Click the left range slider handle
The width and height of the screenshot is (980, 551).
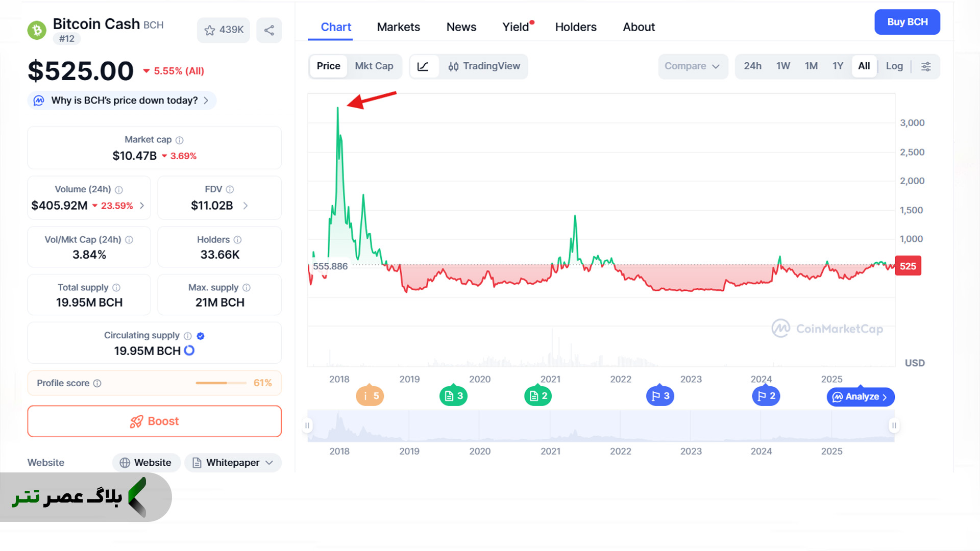coord(307,425)
